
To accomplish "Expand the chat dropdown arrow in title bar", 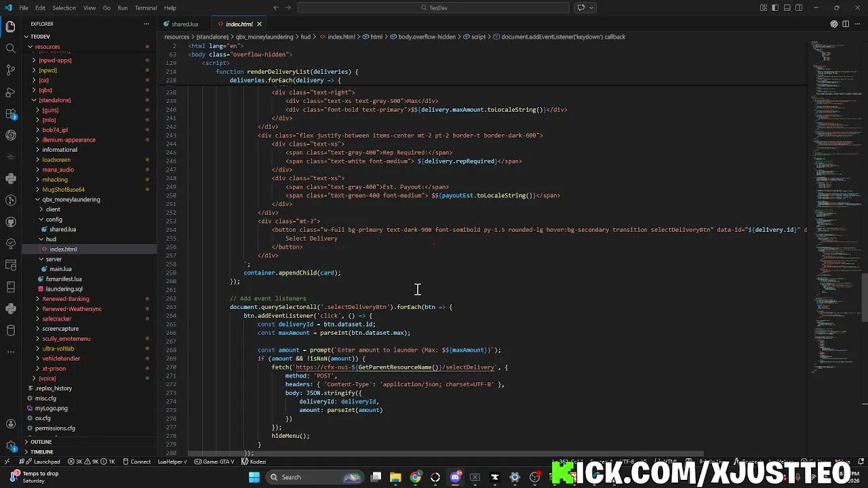I will pyautogui.click(x=592, y=8).
